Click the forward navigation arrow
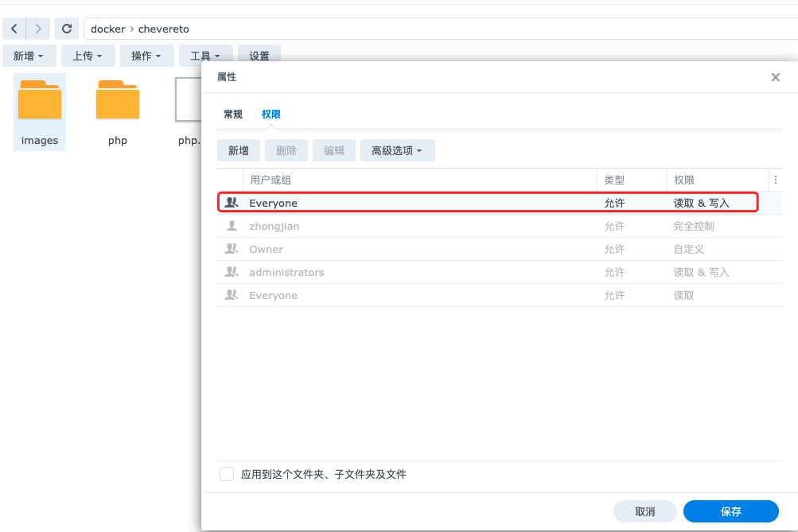The width and height of the screenshot is (798, 532). (x=37, y=29)
